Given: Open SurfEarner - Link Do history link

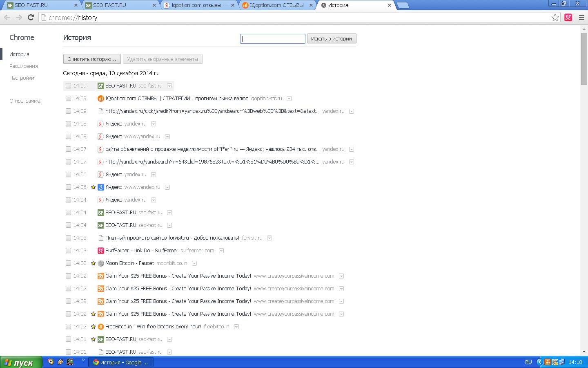Looking at the screenshot, I should coord(142,251).
